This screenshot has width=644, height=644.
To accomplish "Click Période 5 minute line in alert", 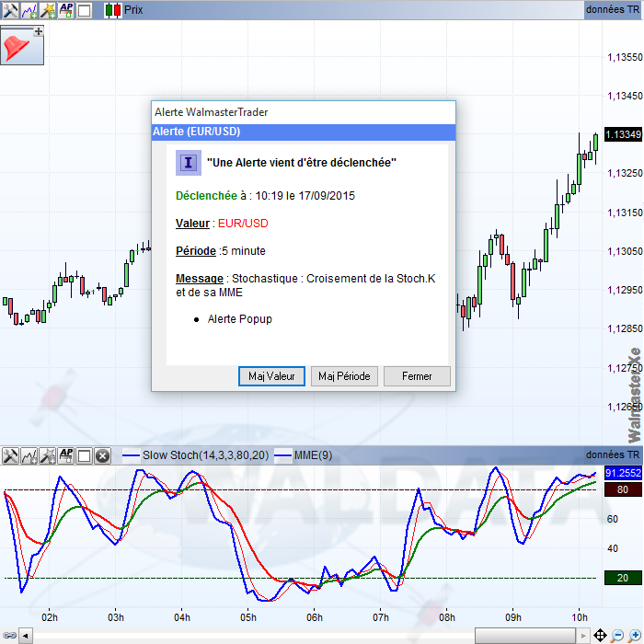I will tap(221, 251).
